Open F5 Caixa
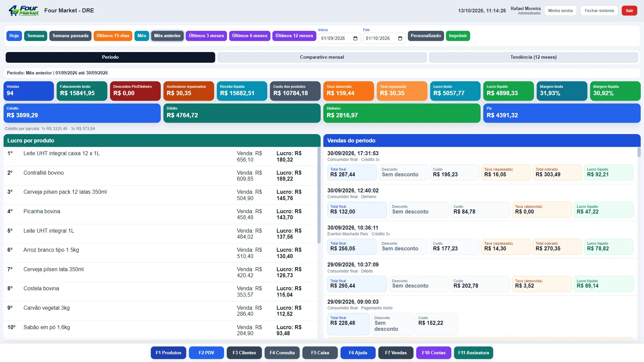Image resolution: width=644 pixels, height=362 pixels. point(320,353)
